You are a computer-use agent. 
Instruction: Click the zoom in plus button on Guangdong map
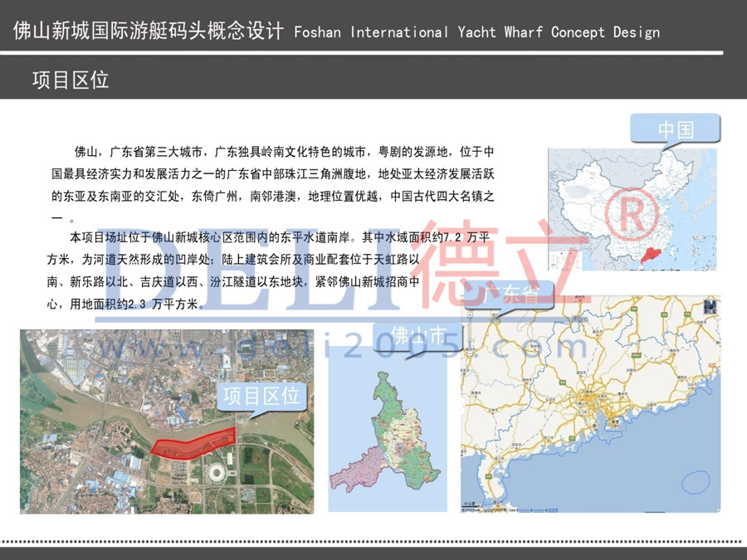471,316
